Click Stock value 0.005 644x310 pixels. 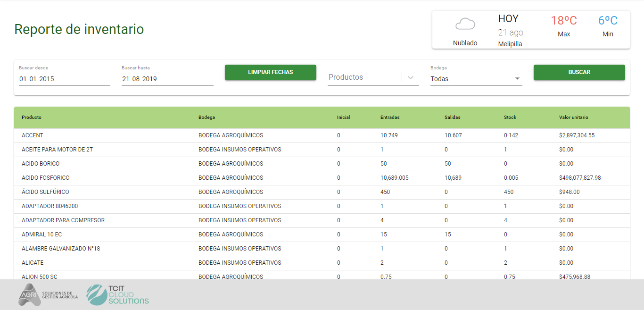coord(511,178)
